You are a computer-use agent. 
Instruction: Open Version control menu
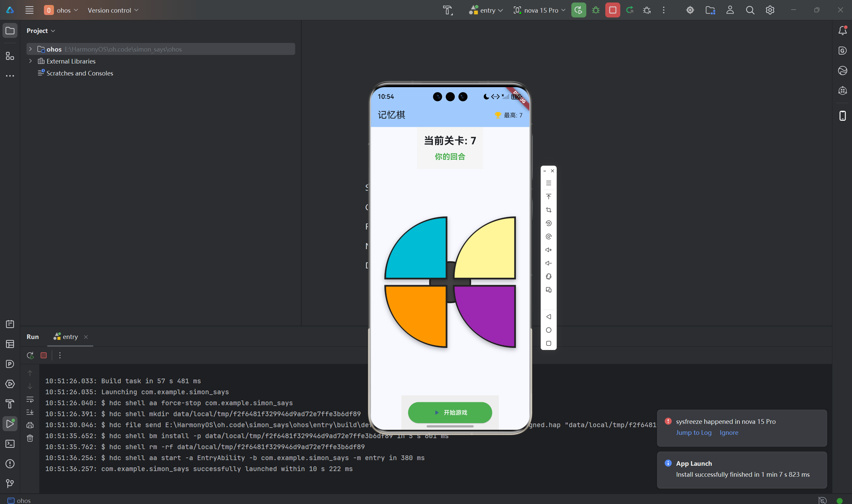(x=113, y=10)
